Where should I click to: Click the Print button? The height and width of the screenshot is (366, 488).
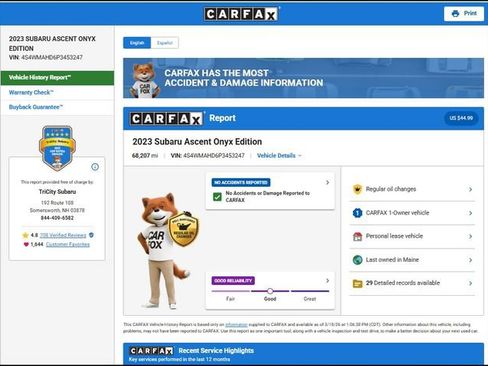point(464,14)
